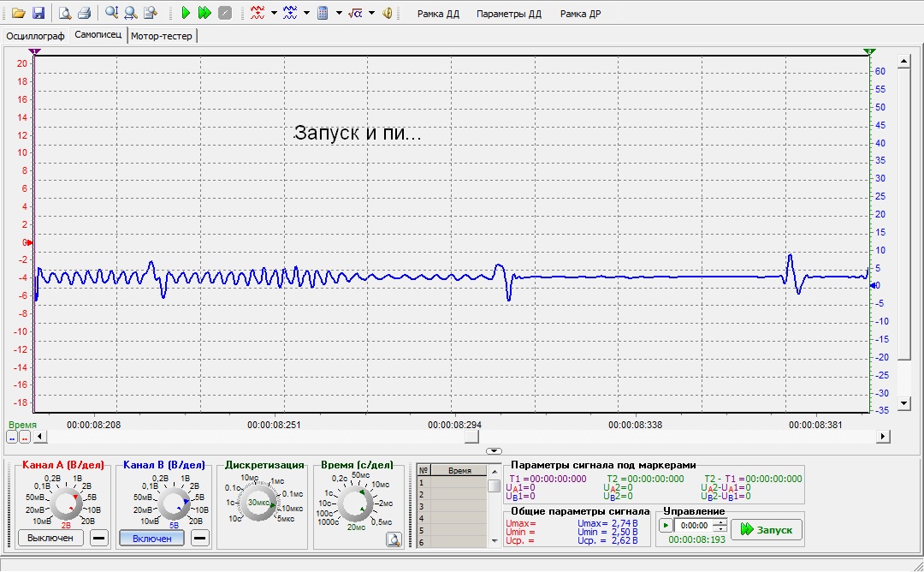Click magnifier icon under time knob
Image resolution: width=924 pixels, height=572 pixels.
393,539
